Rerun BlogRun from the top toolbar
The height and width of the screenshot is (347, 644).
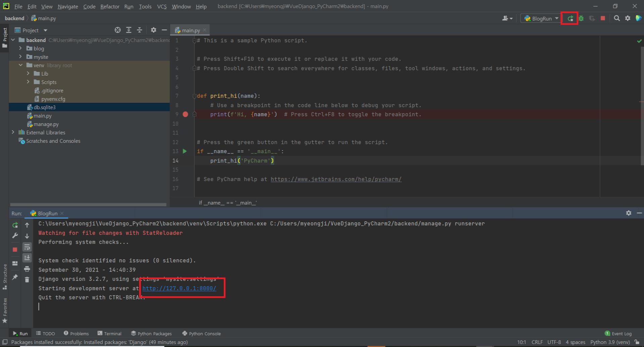coord(570,18)
